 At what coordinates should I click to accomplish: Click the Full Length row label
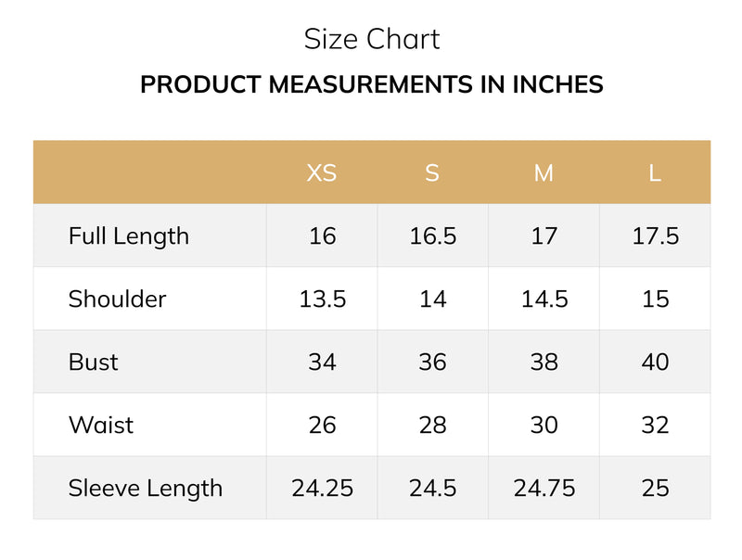(129, 236)
